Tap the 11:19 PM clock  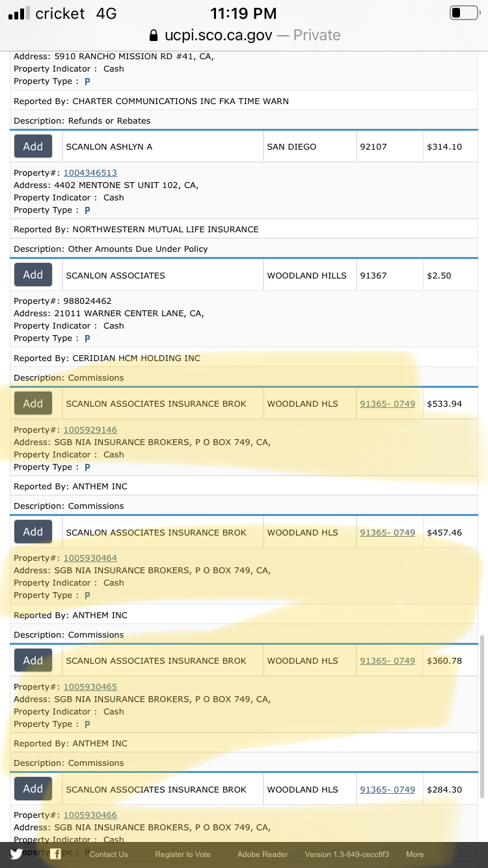tap(244, 13)
